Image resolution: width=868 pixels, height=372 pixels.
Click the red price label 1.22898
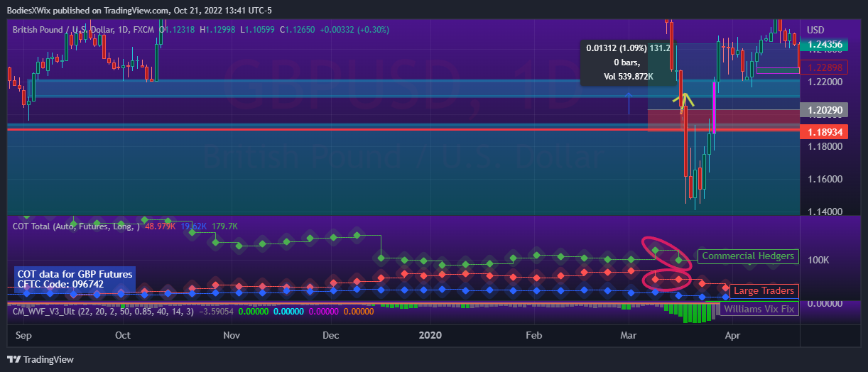coord(825,67)
